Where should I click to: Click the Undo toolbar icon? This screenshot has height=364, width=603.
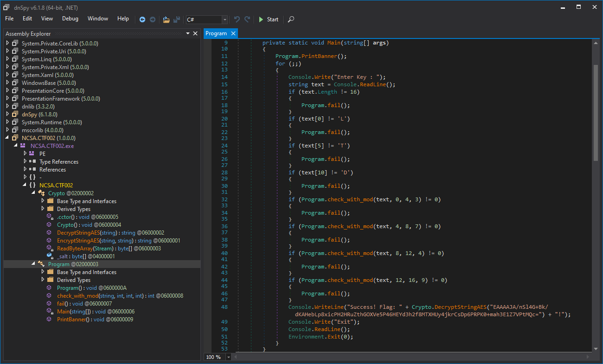(237, 19)
